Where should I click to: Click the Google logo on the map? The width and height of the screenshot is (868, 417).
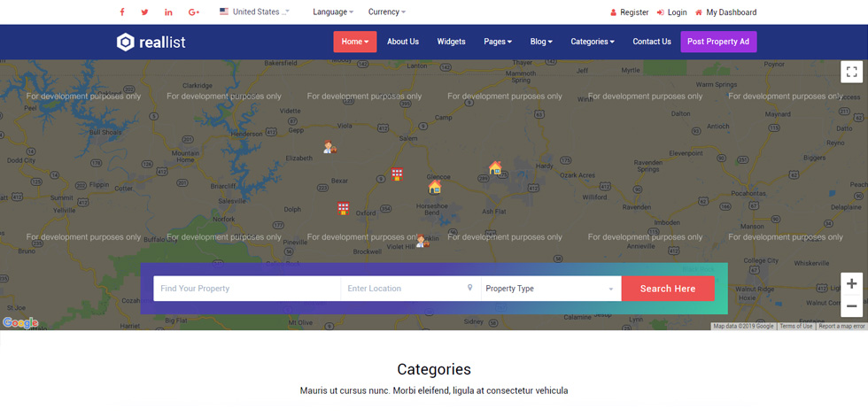pos(19,323)
